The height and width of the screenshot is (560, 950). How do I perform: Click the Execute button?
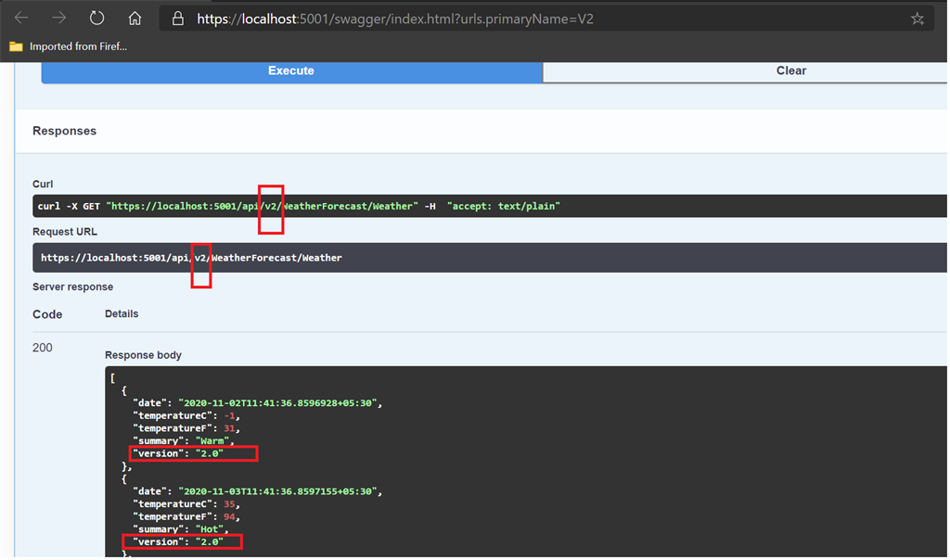pos(290,70)
